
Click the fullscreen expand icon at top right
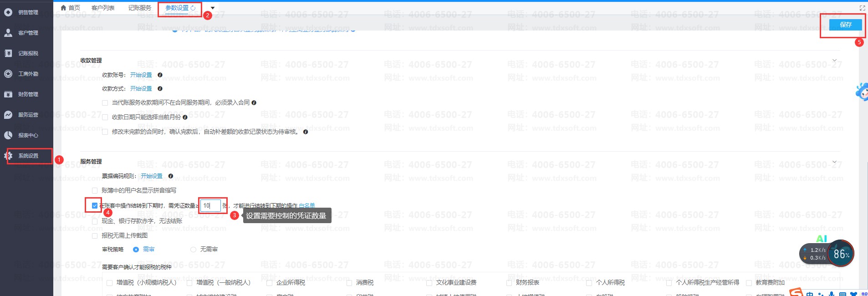pos(862,8)
